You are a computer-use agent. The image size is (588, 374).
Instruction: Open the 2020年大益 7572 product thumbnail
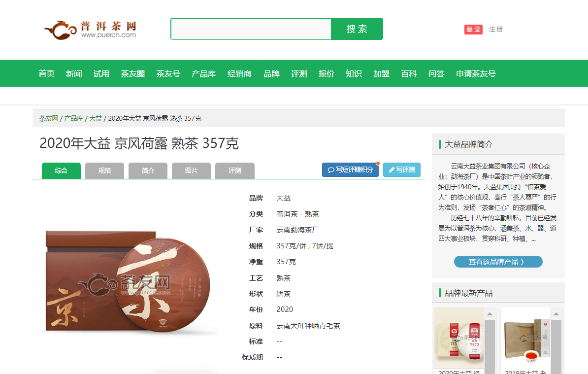[x=459, y=339]
